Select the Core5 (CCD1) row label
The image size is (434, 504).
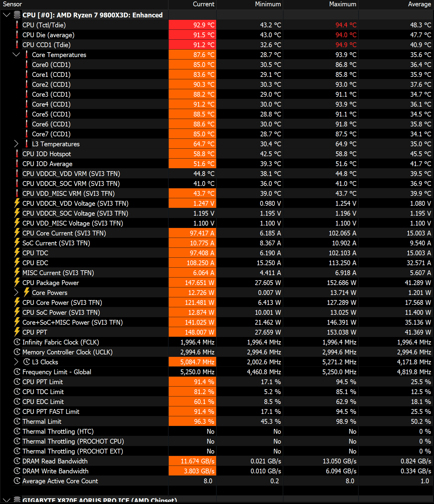click(51, 114)
